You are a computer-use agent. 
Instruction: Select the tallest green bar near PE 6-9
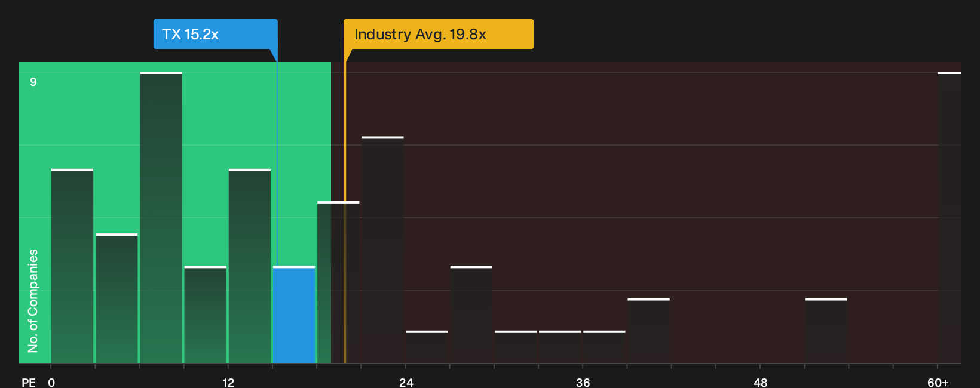tap(161, 217)
